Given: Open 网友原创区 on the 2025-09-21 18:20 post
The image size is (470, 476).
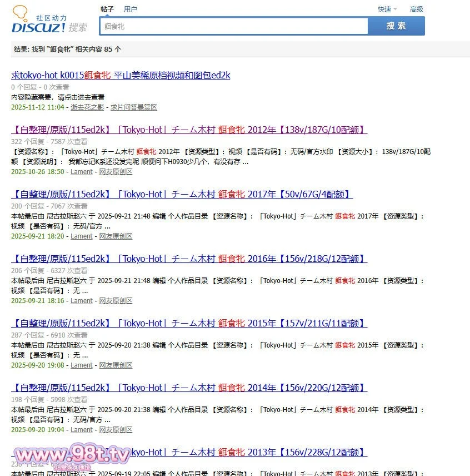Looking at the screenshot, I should [x=116, y=236].
